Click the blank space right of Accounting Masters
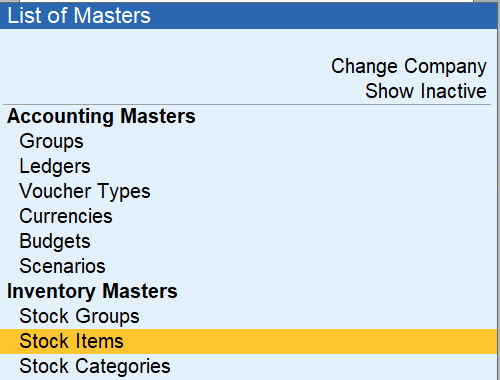500x380 pixels. coord(343,116)
